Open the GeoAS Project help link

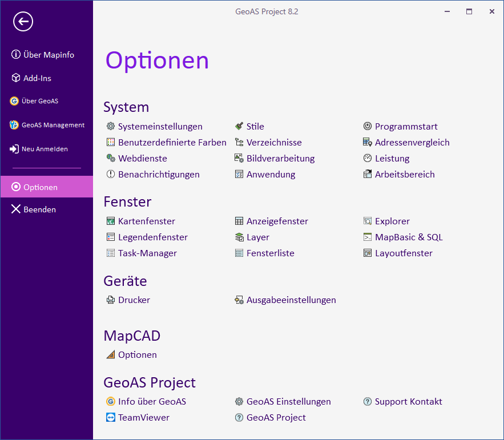pos(276,417)
